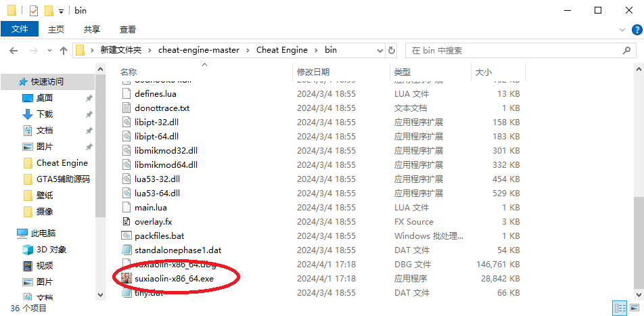Open quick access toolbar customize dropdown
The width and height of the screenshot is (644, 316).
click(61, 11)
